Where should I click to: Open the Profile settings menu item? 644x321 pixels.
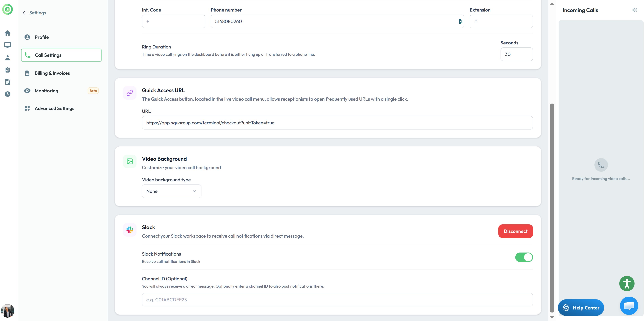pos(41,37)
